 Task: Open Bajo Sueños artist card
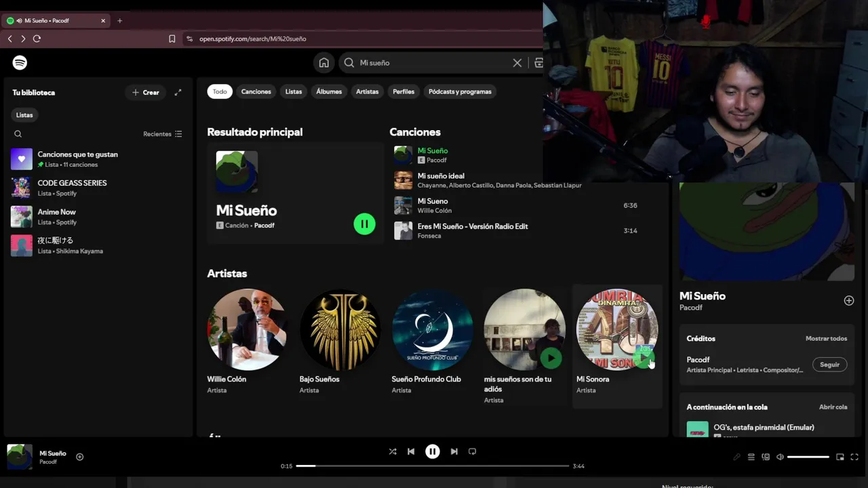click(x=340, y=346)
